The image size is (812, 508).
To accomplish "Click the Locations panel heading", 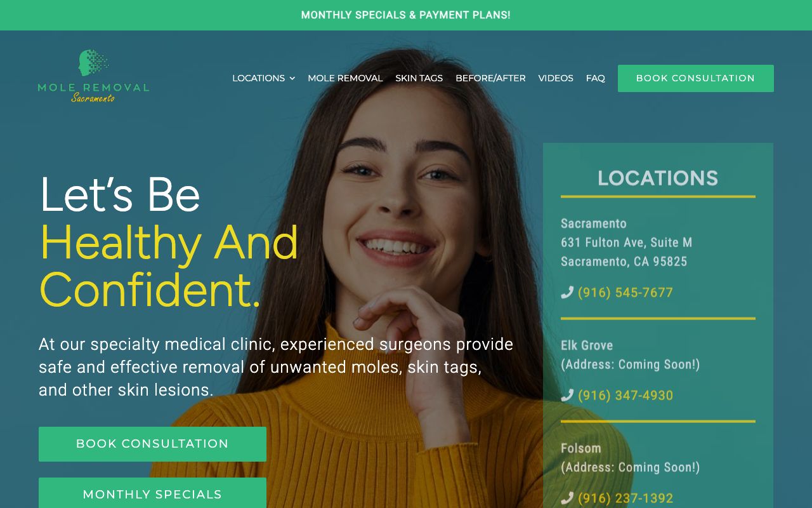I will click(x=658, y=178).
